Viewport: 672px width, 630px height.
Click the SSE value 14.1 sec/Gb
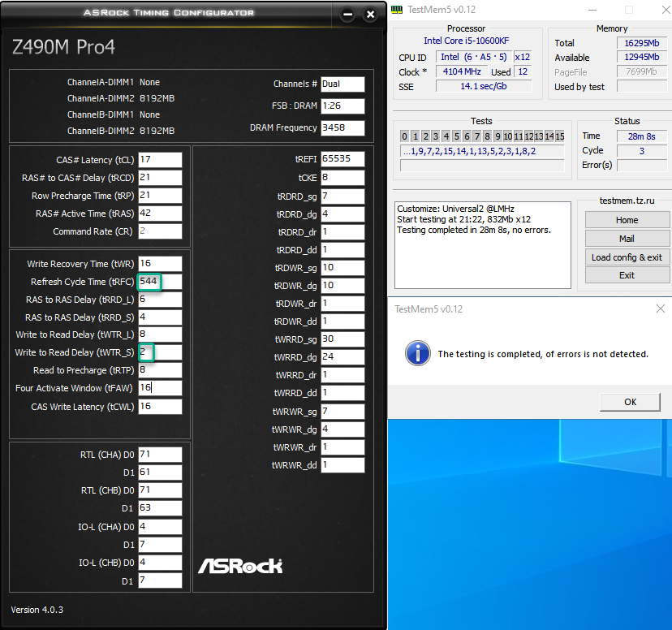pyautogui.click(x=484, y=86)
